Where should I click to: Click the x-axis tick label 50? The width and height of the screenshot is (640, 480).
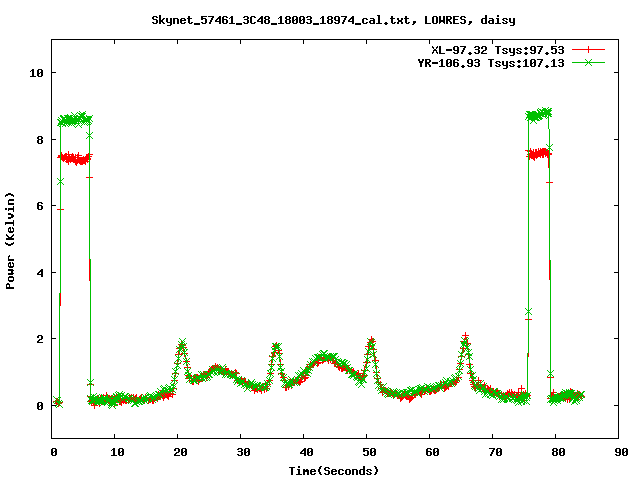[x=369, y=452]
